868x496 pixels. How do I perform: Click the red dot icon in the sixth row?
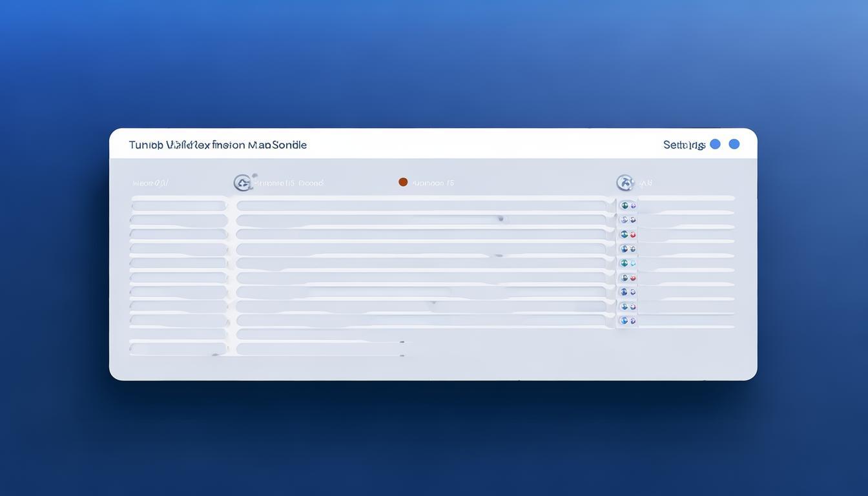coord(633,278)
